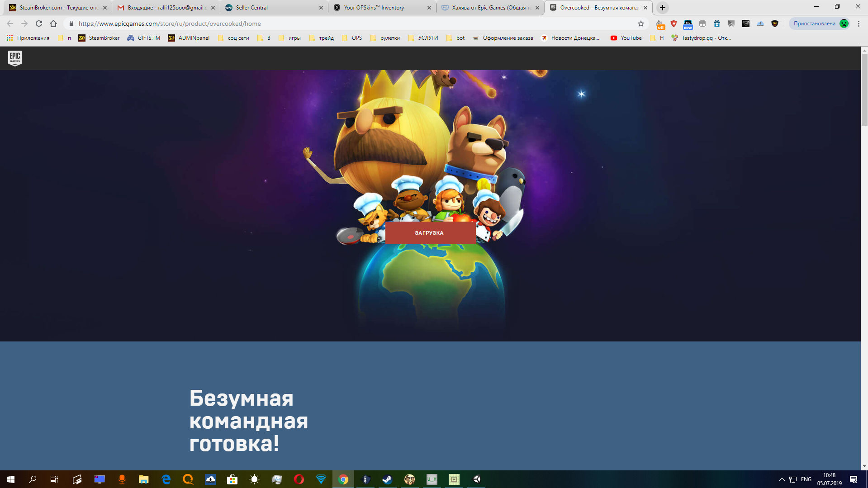
Task: Open Microsoft Store from taskbar
Action: pos(232,479)
